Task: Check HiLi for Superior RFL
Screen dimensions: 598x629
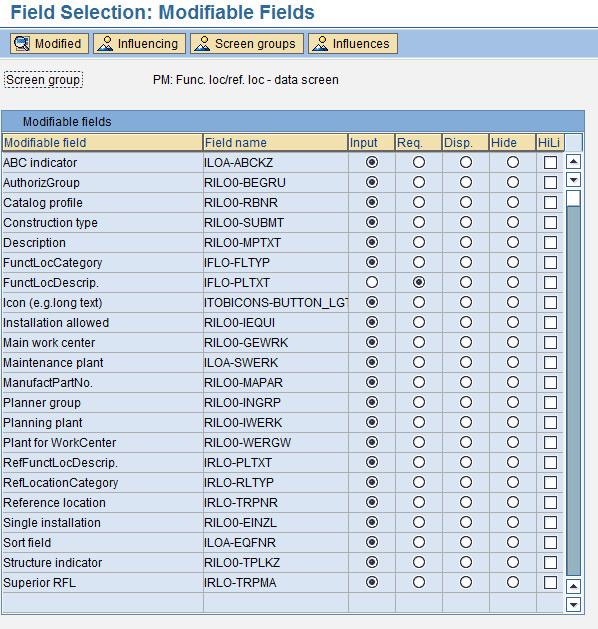Action: pos(550,582)
